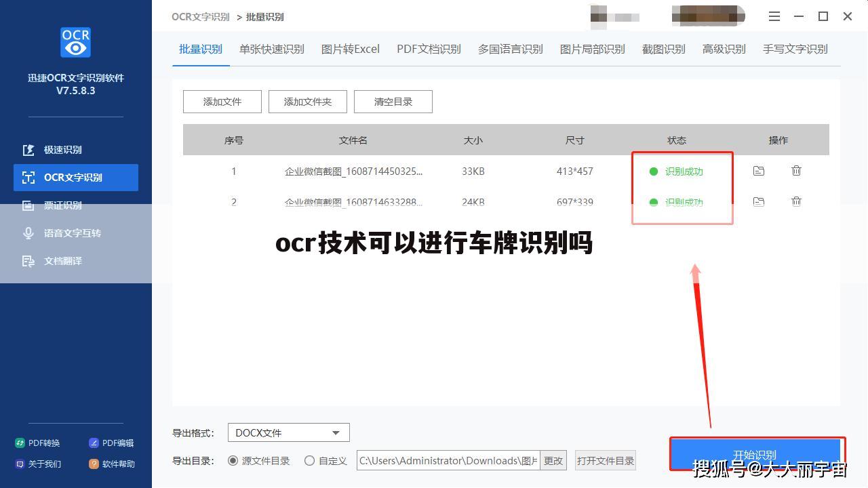This screenshot has width=868, height=488.
Task: Click the 文件名 column header
Action: pyautogui.click(x=353, y=140)
